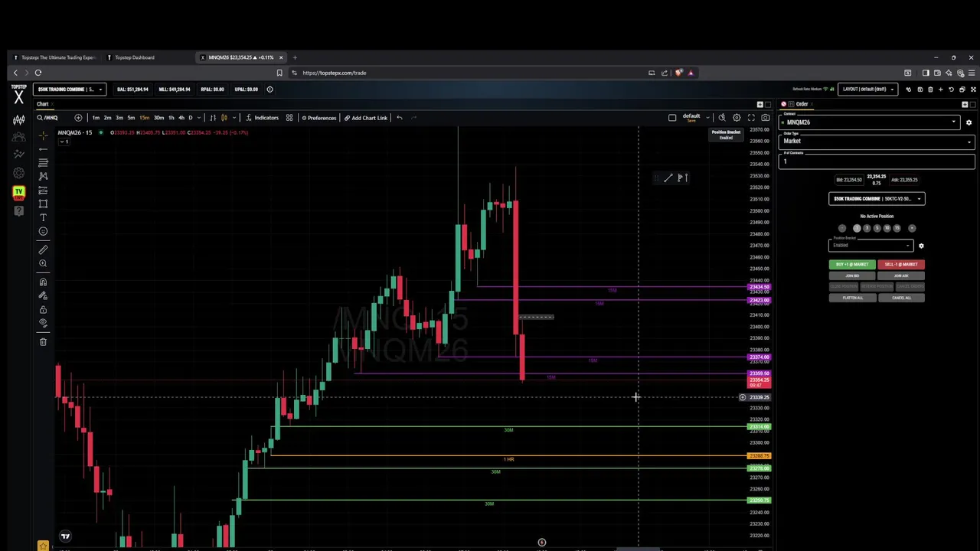This screenshot has width=980, height=551.
Task: Switch to the 15m timeframe
Action: click(x=144, y=118)
